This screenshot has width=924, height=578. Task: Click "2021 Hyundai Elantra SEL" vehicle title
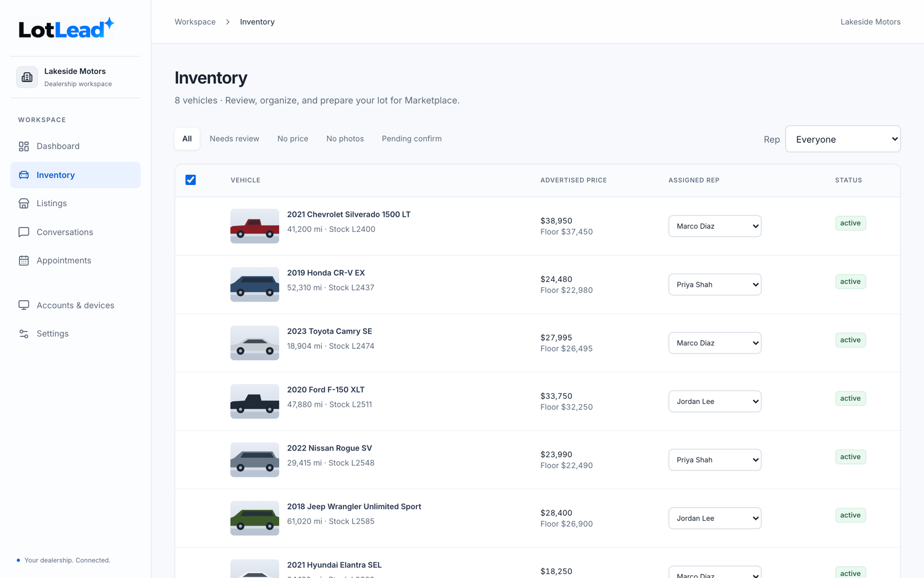[334, 565]
